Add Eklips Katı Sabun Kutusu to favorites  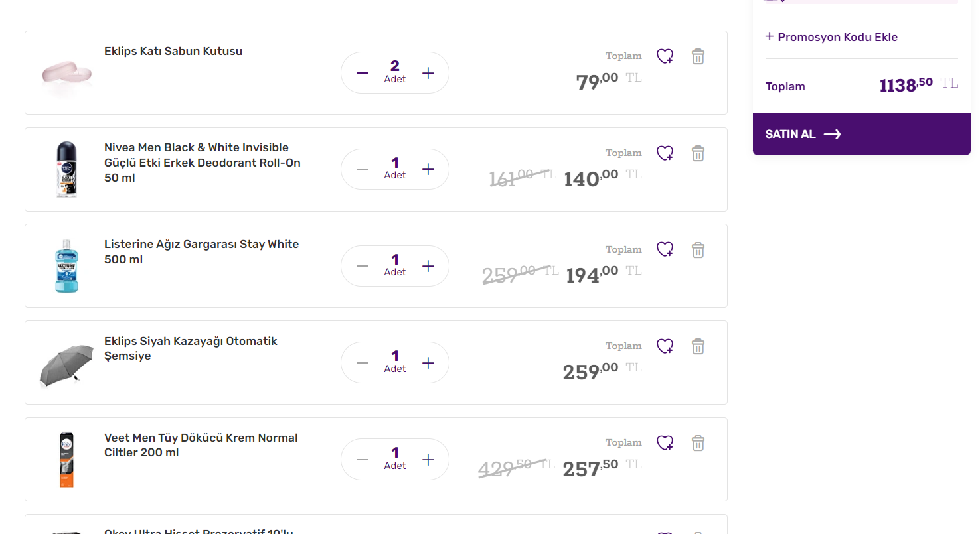click(x=665, y=56)
